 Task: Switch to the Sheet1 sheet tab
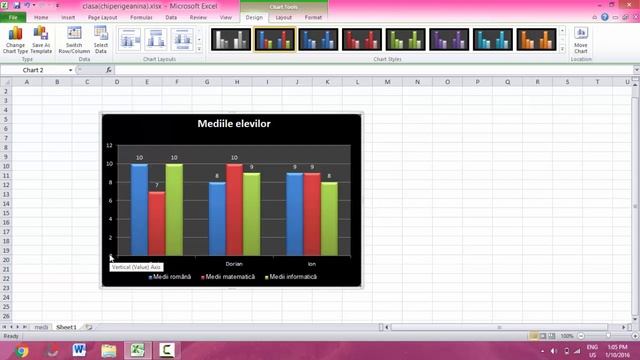point(66,327)
